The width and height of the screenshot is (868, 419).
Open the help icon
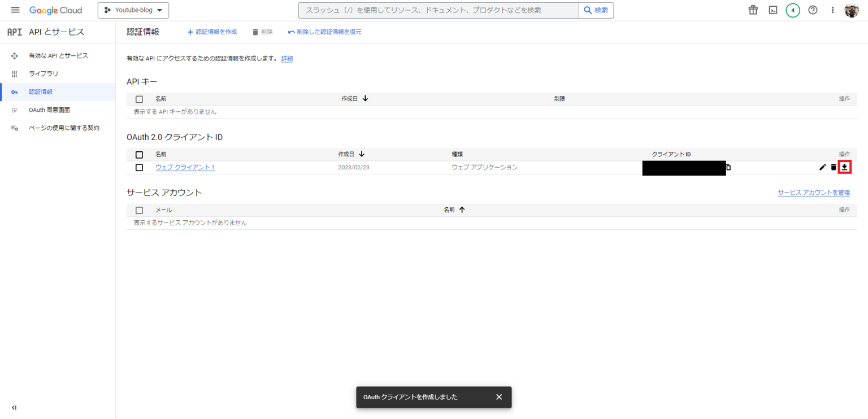pos(812,10)
